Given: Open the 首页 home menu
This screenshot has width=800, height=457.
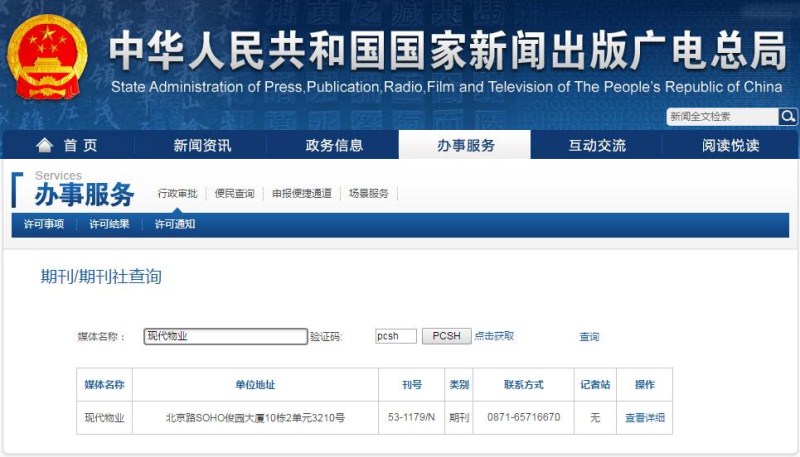Looking at the screenshot, I should [x=67, y=145].
